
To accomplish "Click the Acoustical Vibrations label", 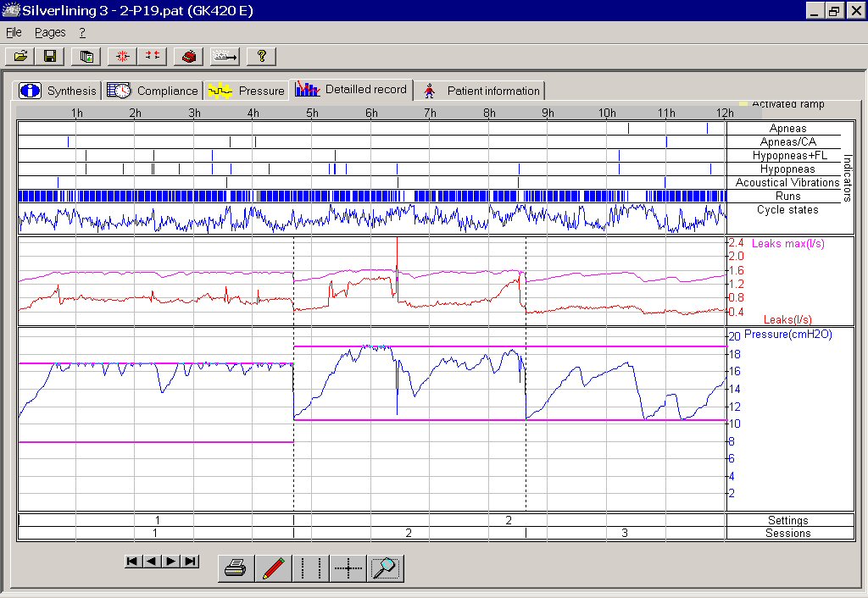I will (787, 183).
